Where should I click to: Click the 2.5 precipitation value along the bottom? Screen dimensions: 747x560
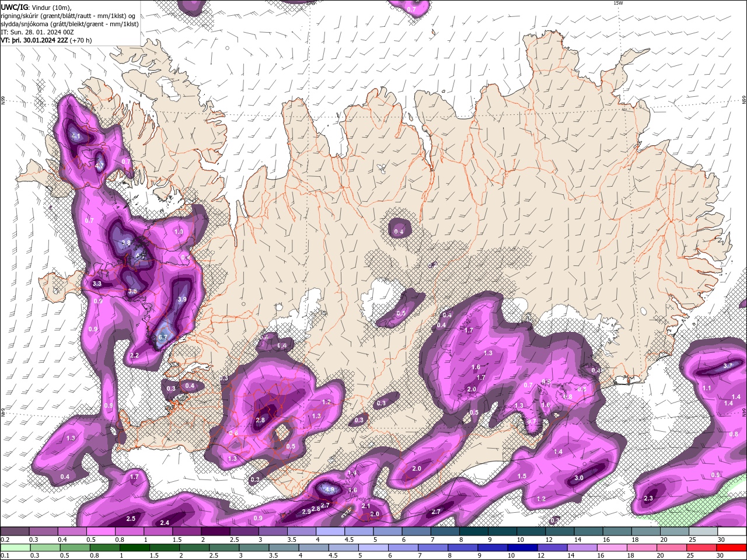[131, 519]
